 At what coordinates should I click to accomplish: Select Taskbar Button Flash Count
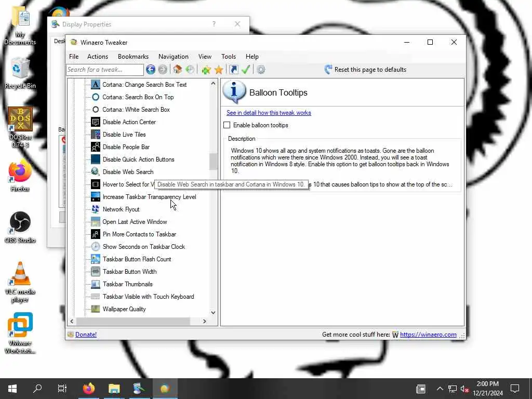coord(137,259)
